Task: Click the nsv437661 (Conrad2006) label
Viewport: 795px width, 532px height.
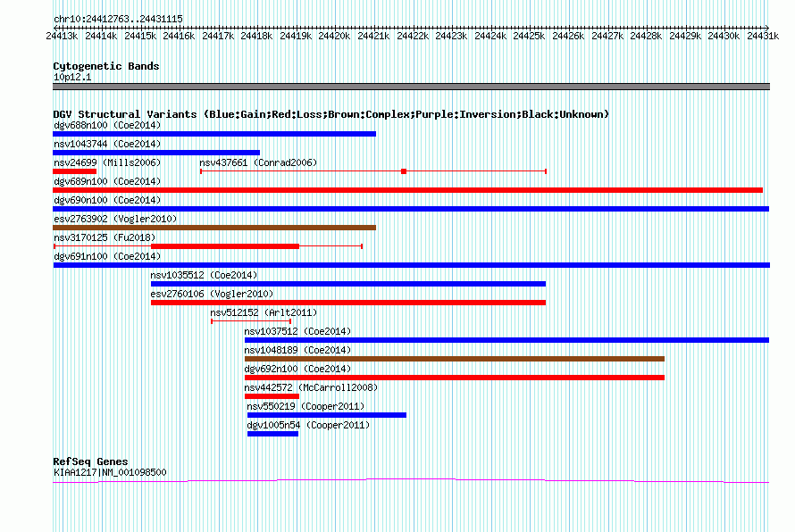Action: (x=258, y=162)
